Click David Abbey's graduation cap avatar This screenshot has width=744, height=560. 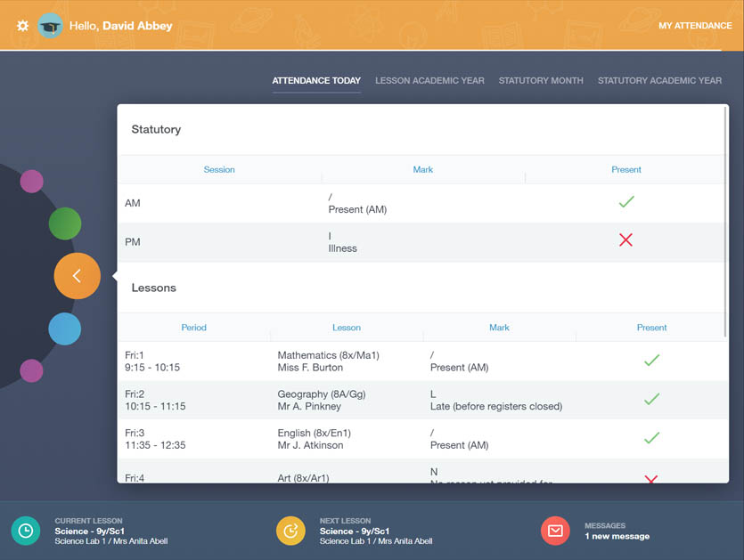click(x=50, y=26)
